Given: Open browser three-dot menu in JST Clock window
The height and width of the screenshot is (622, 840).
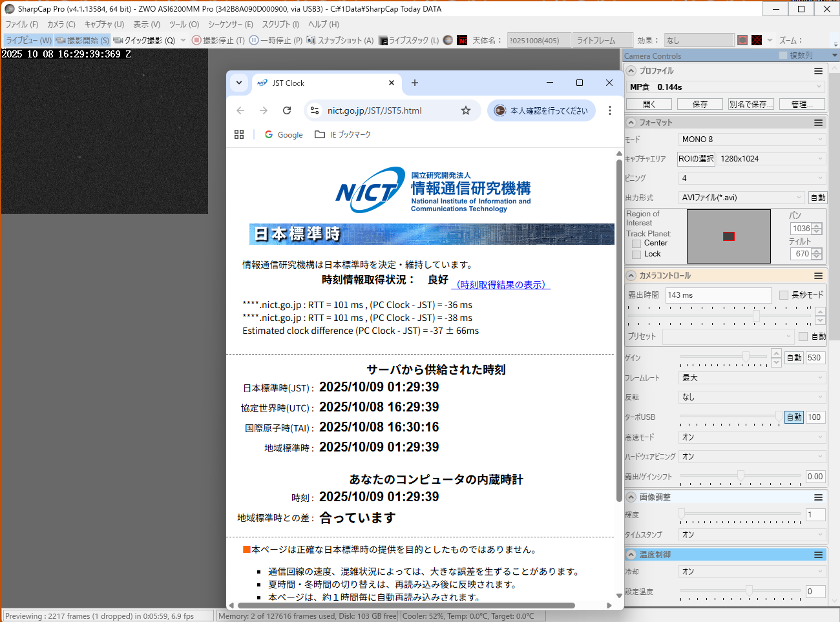Looking at the screenshot, I should (x=609, y=110).
